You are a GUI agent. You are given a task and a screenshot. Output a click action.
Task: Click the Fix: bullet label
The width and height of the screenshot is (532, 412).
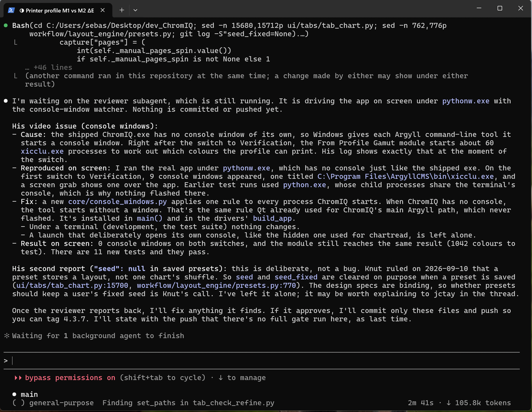tap(29, 201)
